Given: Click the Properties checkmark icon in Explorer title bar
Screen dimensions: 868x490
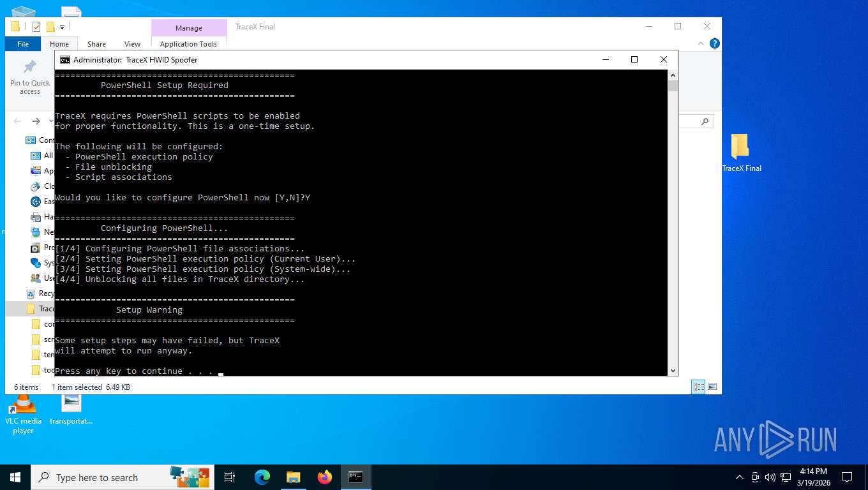Looking at the screenshot, I should 36,27.
